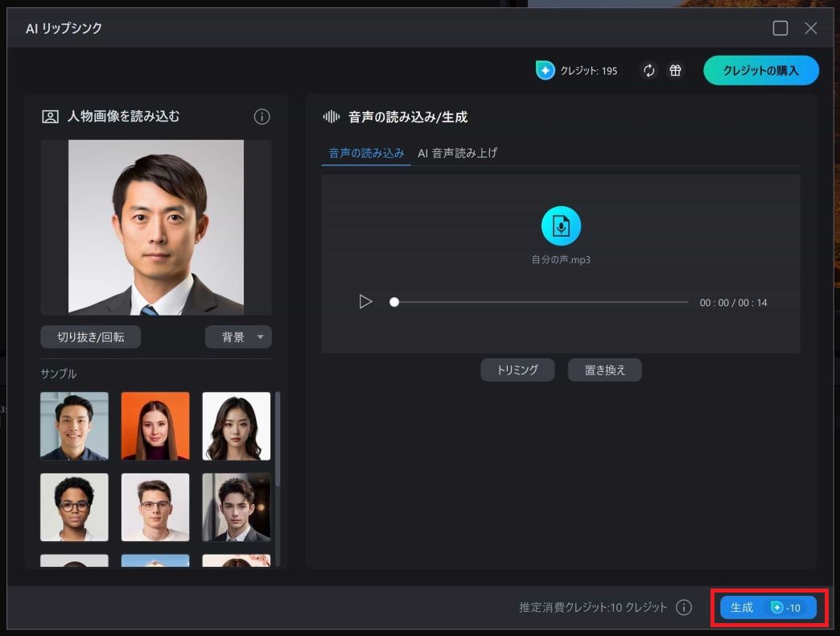Click info icon next to 推定消費クレジット
This screenshot has width=840, height=636.
click(x=684, y=607)
